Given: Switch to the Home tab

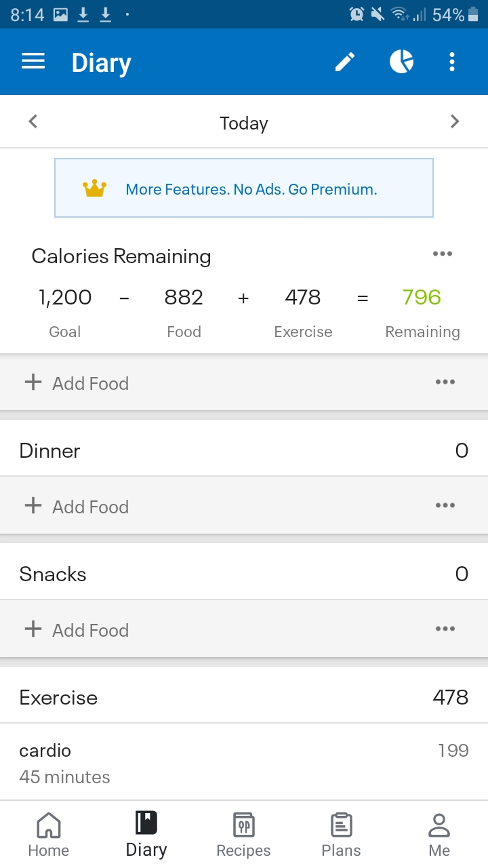Looking at the screenshot, I should (49, 835).
